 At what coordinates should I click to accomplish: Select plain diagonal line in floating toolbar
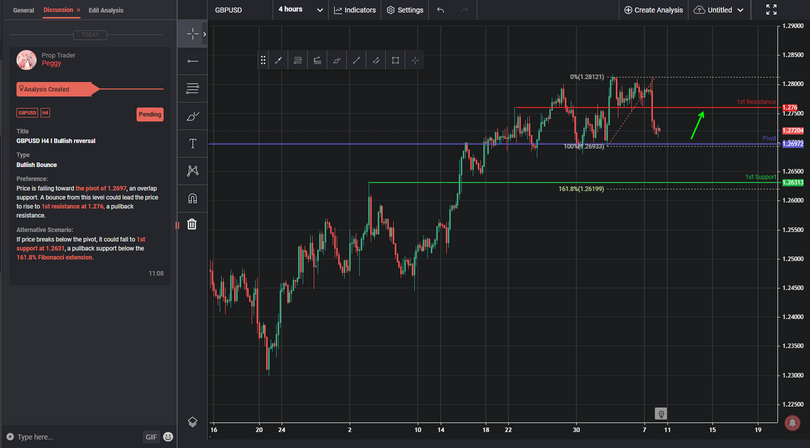tap(356, 61)
